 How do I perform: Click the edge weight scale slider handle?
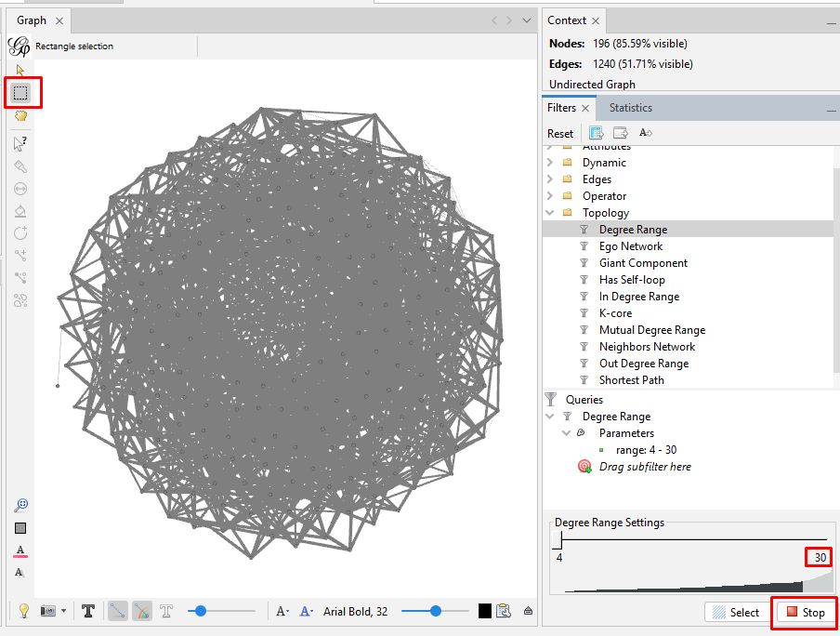pyautogui.click(x=201, y=611)
